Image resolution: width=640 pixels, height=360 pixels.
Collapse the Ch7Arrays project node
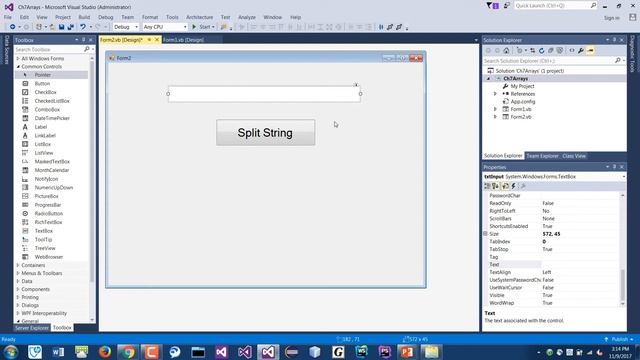[x=489, y=78]
